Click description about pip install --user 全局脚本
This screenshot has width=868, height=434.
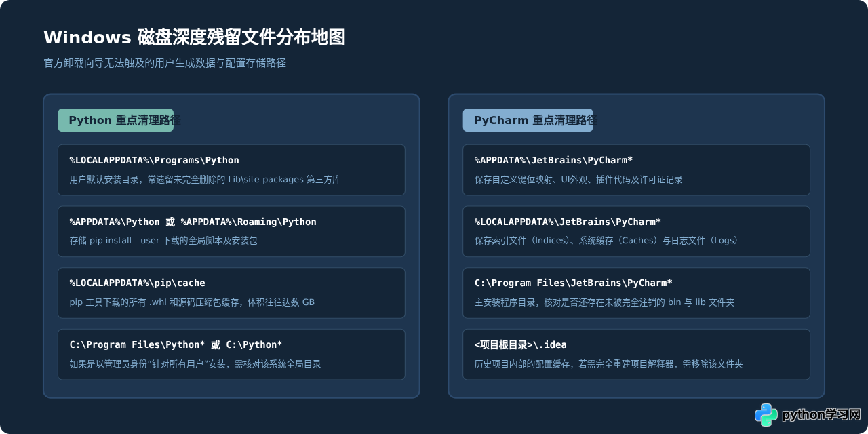tap(163, 241)
